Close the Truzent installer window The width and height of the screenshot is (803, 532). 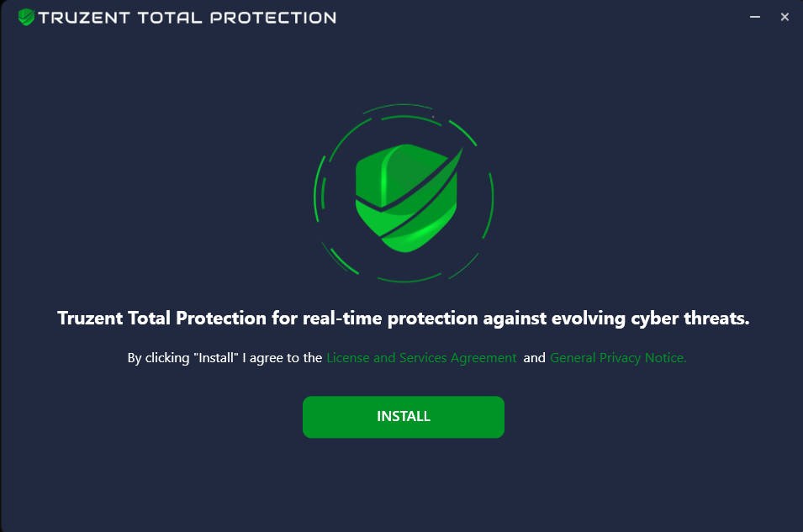pos(785,17)
